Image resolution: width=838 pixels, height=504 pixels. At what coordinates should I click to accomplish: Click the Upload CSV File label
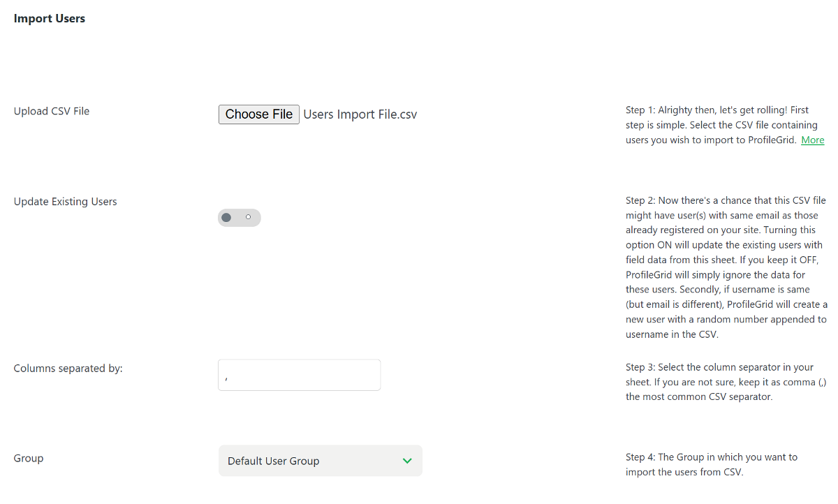[51, 110]
